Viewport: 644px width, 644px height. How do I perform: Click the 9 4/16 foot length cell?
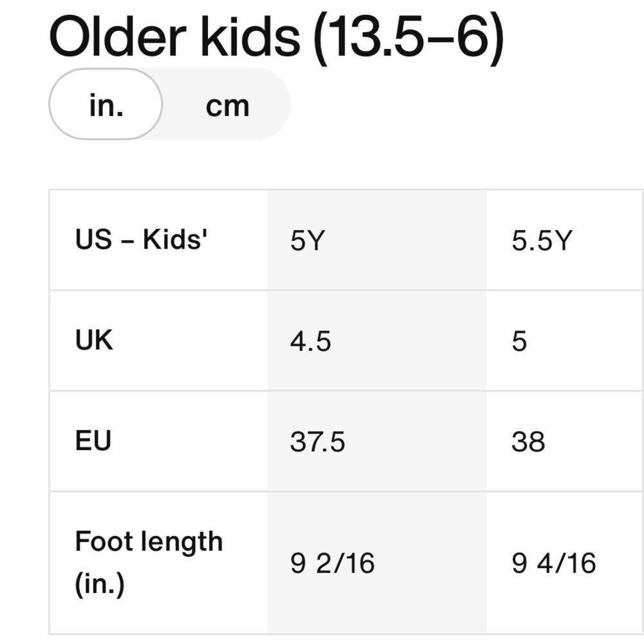(565, 563)
